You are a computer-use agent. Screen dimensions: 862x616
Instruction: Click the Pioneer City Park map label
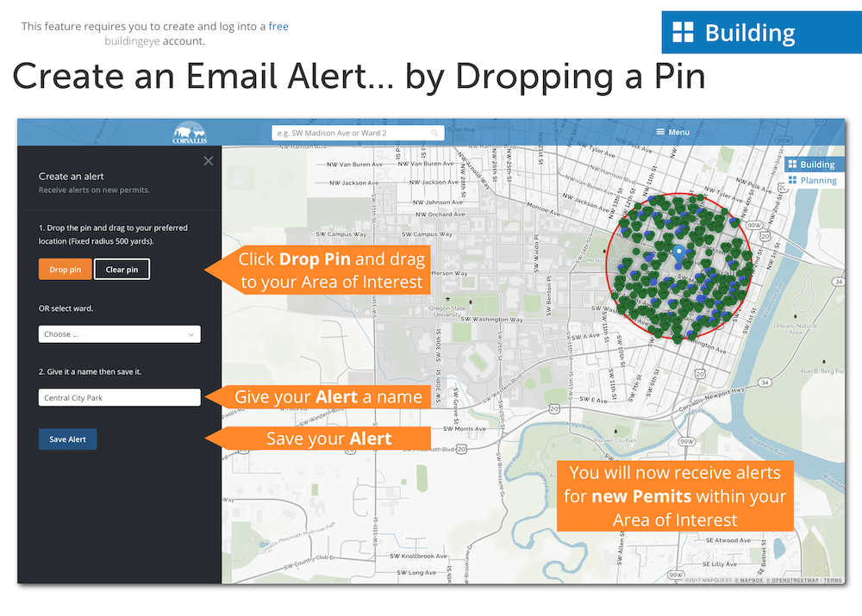click(x=615, y=441)
